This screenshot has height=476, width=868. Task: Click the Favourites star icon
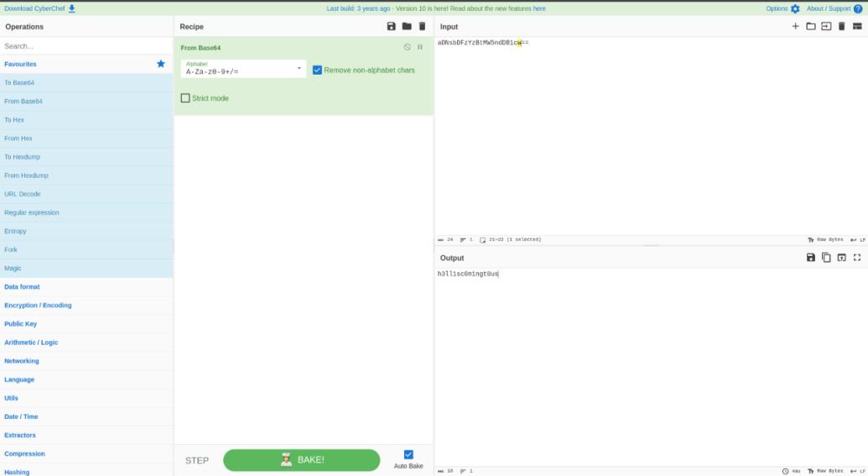[160, 64]
